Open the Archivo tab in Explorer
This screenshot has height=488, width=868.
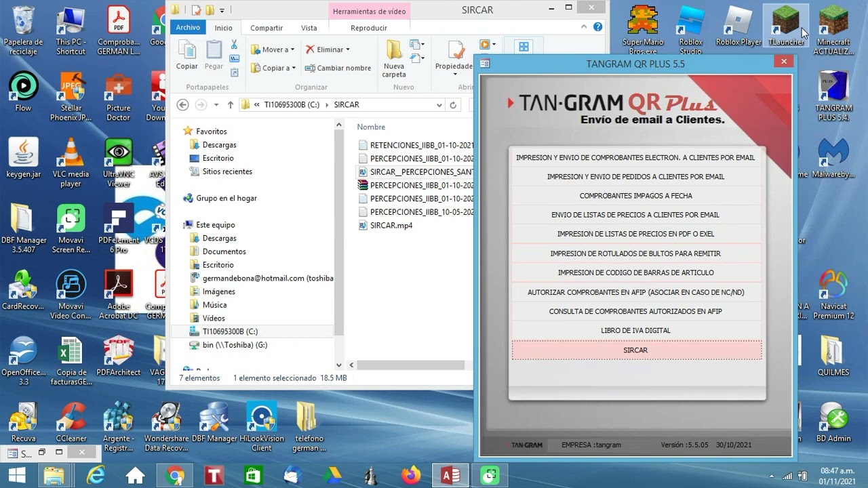188,28
